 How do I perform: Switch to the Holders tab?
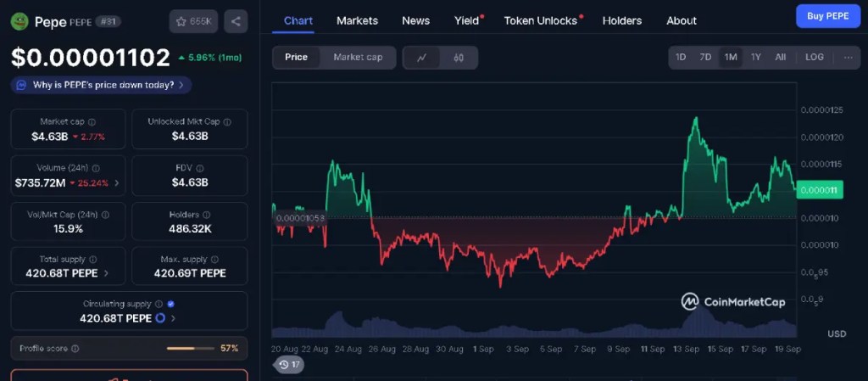pos(622,20)
